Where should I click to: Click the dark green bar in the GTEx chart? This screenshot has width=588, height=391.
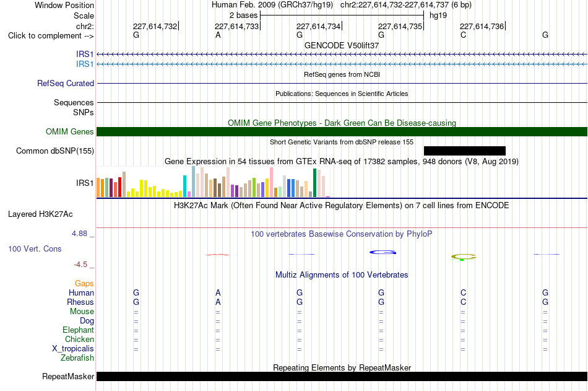point(314,183)
